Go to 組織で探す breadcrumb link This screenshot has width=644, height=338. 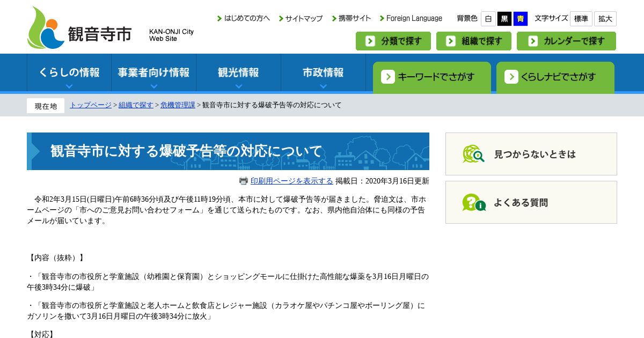click(x=136, y=105)
